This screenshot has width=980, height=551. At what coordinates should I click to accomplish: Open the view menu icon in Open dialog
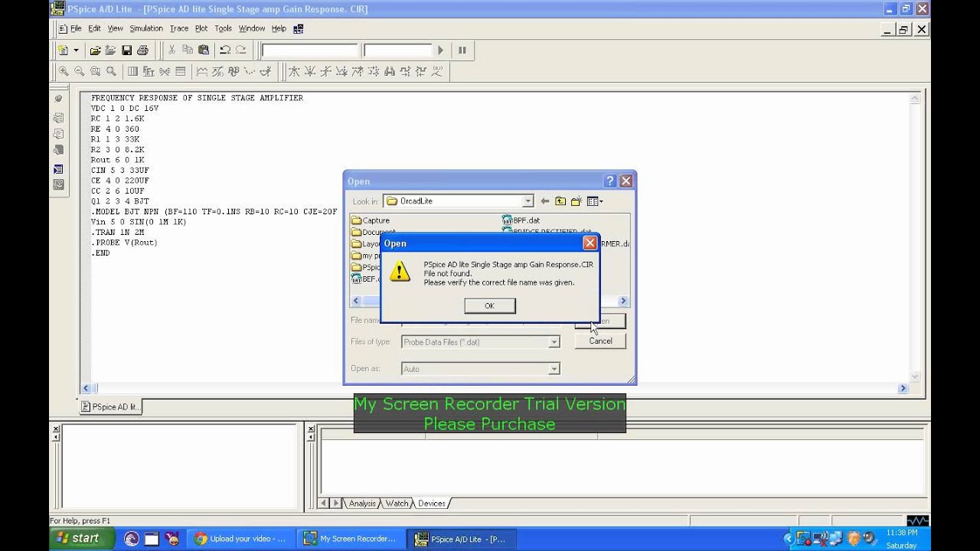coord(595,201)
